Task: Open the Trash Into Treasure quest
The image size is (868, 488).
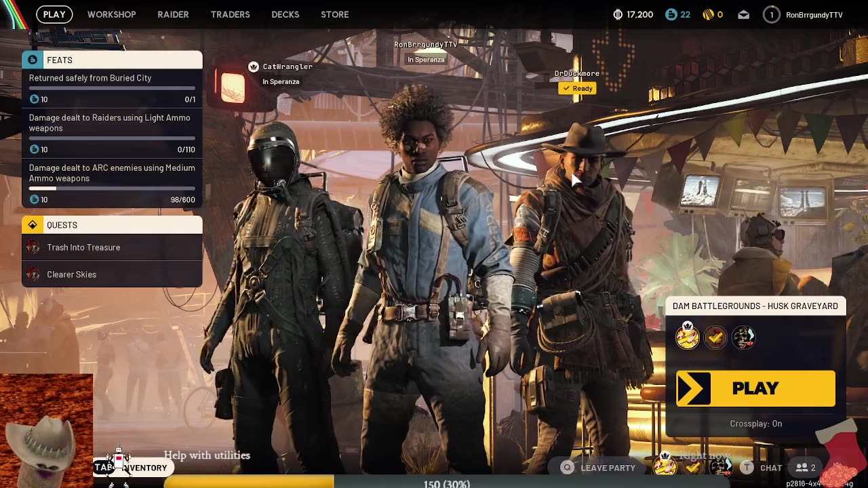Action: tap(112, 247)
